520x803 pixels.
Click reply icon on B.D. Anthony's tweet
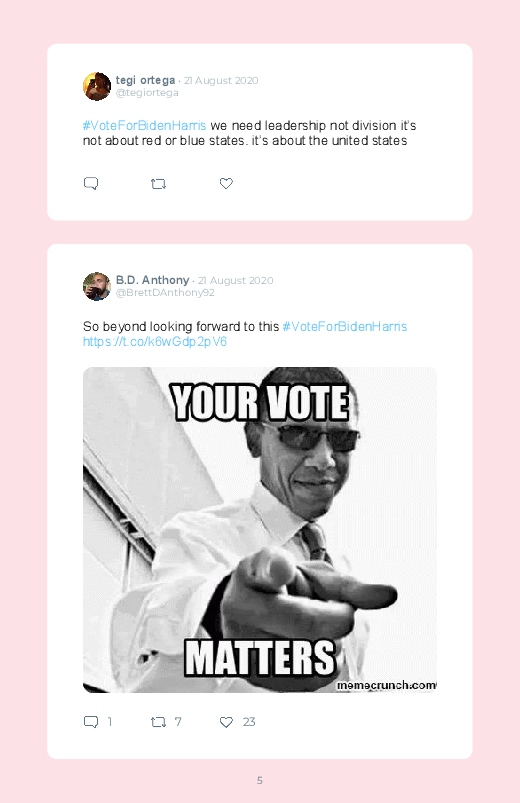tap(91, 722)
